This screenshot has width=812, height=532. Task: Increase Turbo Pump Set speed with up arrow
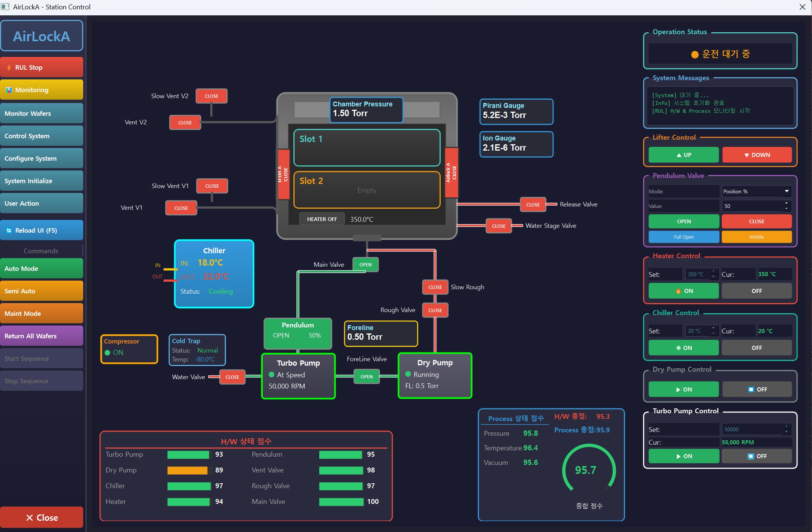point(787,427)
